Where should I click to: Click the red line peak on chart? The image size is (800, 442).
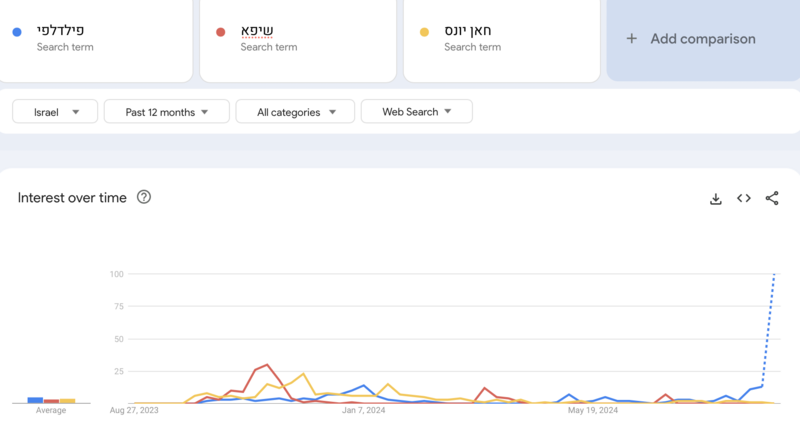pyautogui.click(x=267, y=364)
